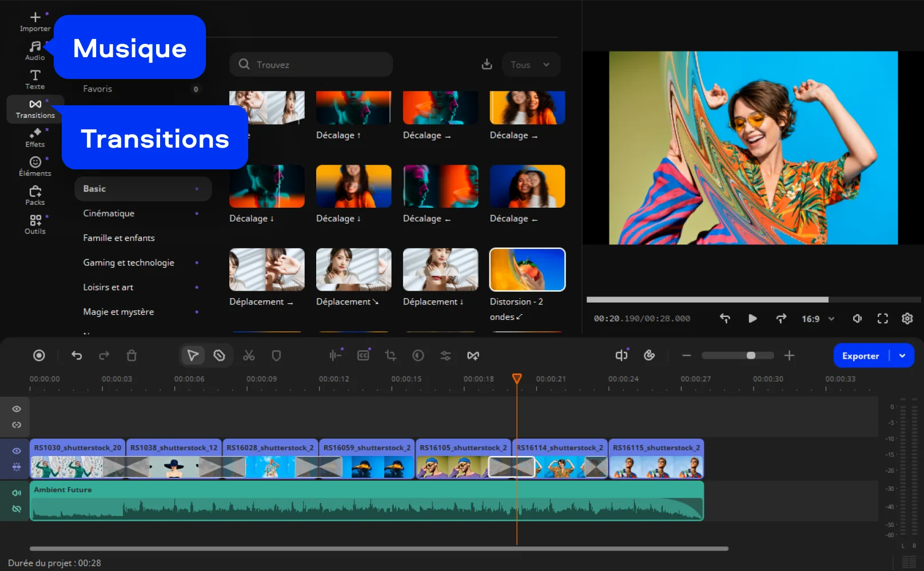Click the timeline zoom slider handle
This screenshot has height=571, width=924.
[751, 356]
